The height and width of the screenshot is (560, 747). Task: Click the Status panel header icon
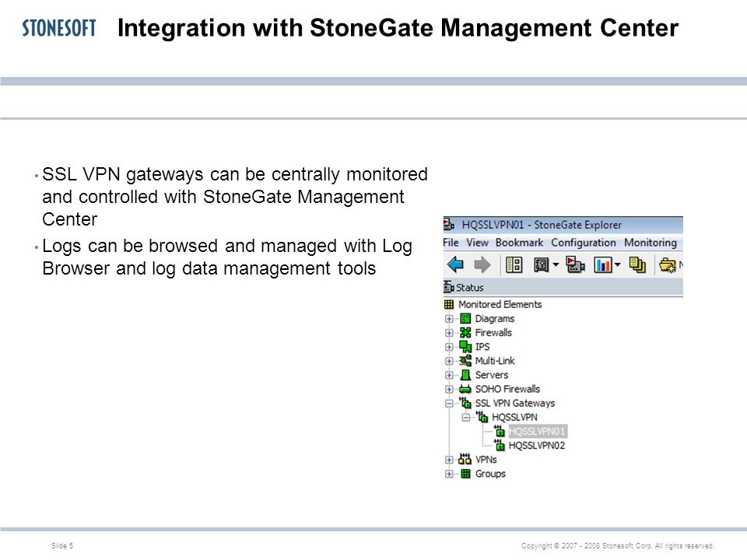coord(449,287)
